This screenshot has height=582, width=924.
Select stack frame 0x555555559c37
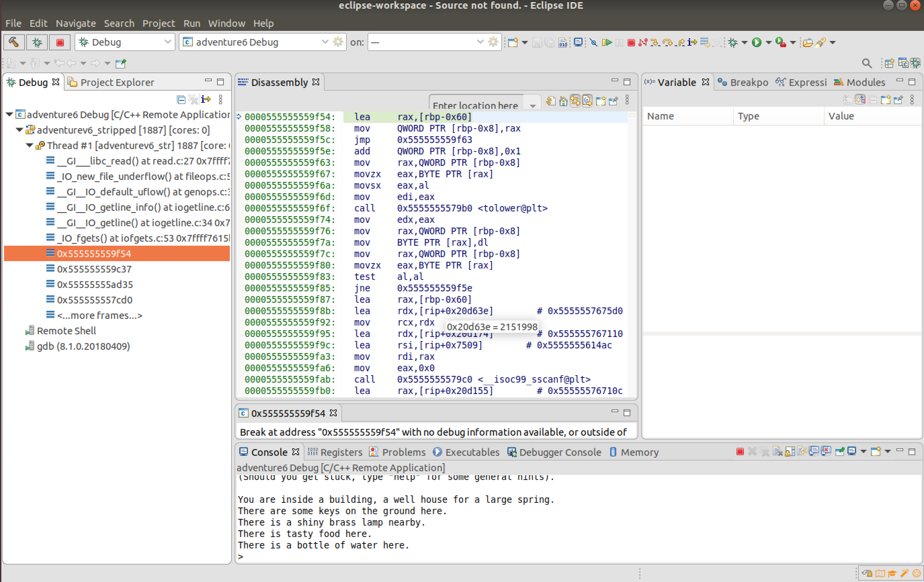tap(94, 269)
